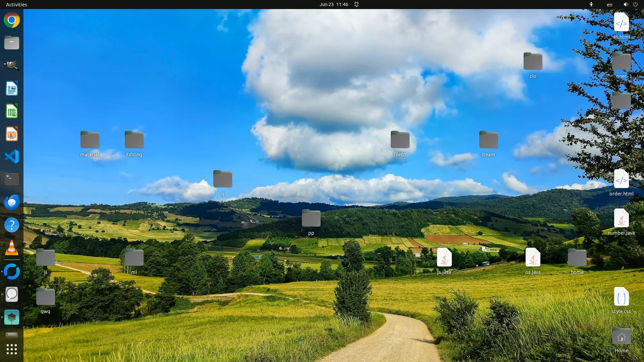The image size is (644, 362).
Task: Open system menu via power icon
Action: coord(635,4)
